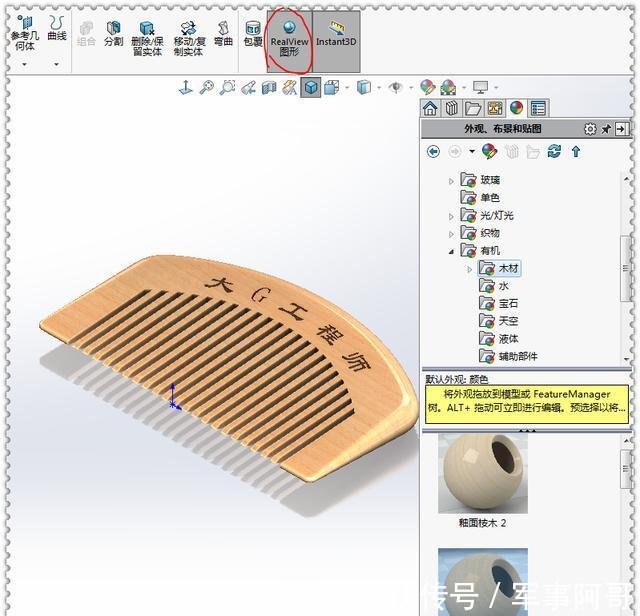Click the view orientation cube icon
Viewport: 640px width, 616px height.
pos(332,87)
